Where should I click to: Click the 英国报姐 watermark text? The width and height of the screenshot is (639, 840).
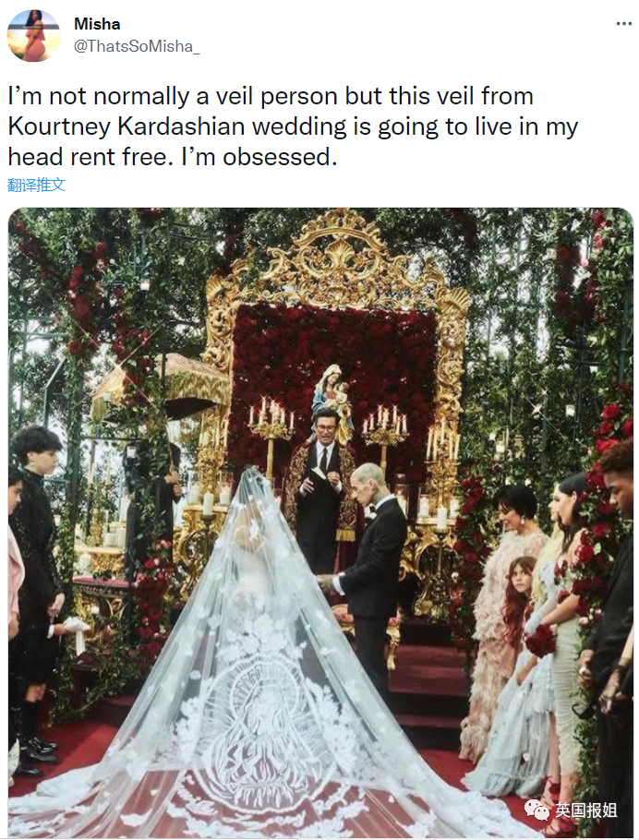(x=586, y=810)
